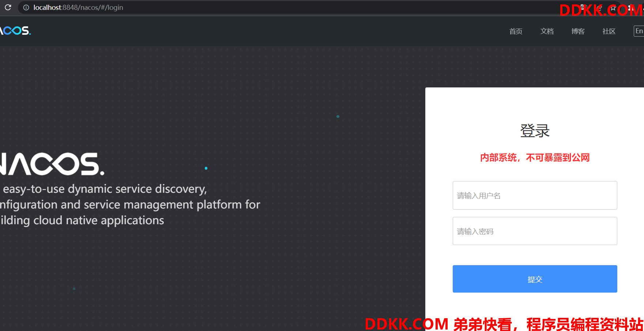
Task: Focus the 请输入用户名 username field
Action: 535,195
